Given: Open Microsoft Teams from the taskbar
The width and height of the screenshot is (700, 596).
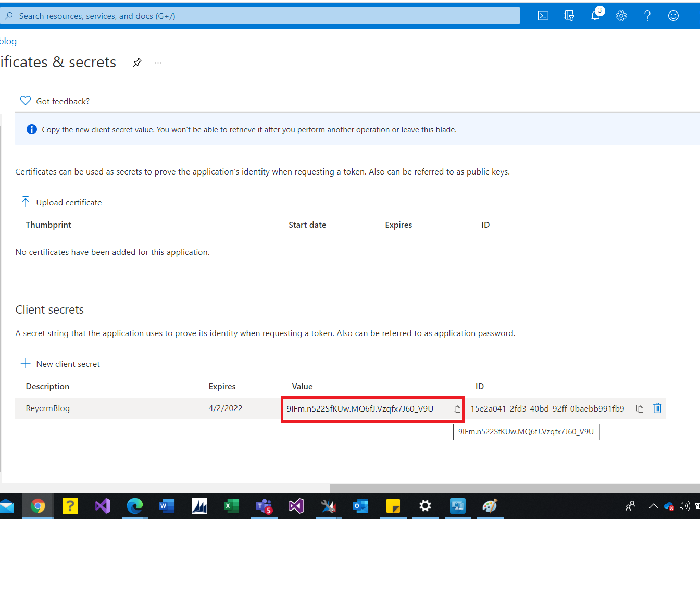Looking at the screenshot, I should pyautogui.click(x=264, y=506).
